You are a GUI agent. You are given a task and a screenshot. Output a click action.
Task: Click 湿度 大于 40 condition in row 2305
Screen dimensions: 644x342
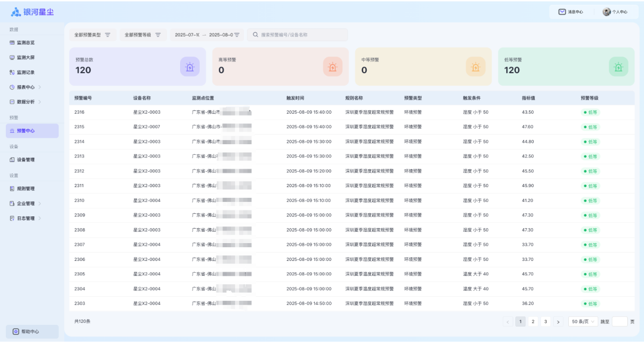476,274
